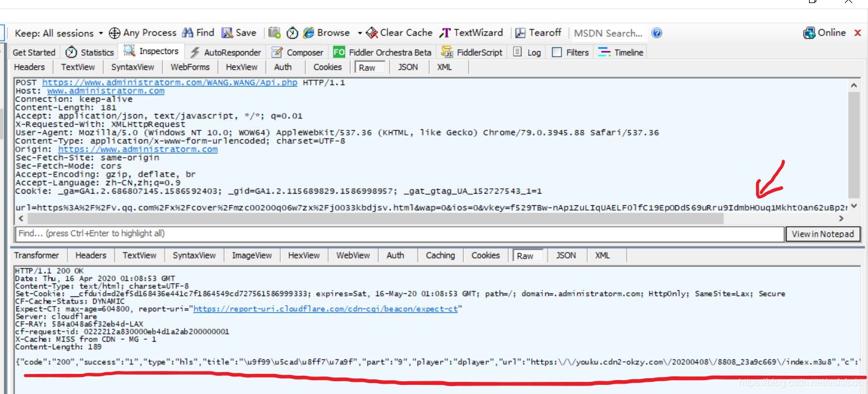
Task: Open the response Caching tab
Action: [x=440, y=256]
